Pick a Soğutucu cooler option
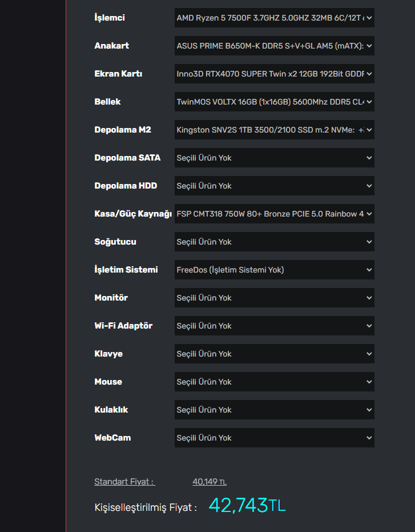The width and height of the screenshot is (415, 532). tap(274, 242)
